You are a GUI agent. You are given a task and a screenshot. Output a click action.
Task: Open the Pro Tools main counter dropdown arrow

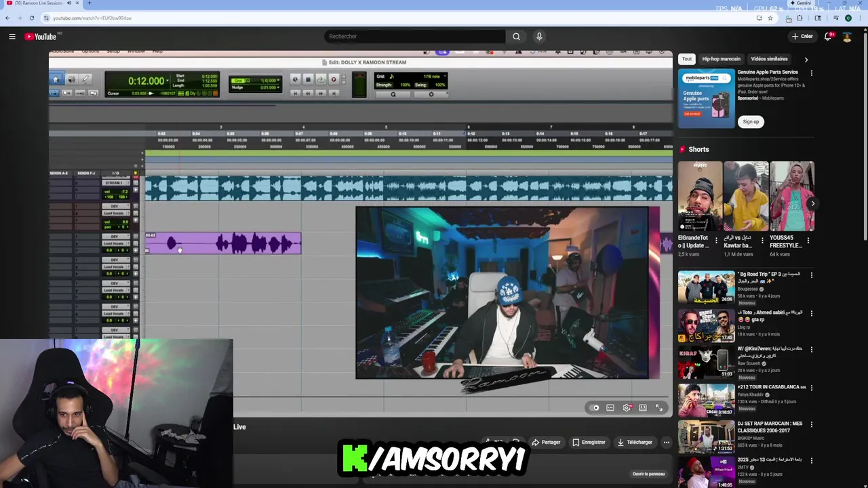point(169,81)
